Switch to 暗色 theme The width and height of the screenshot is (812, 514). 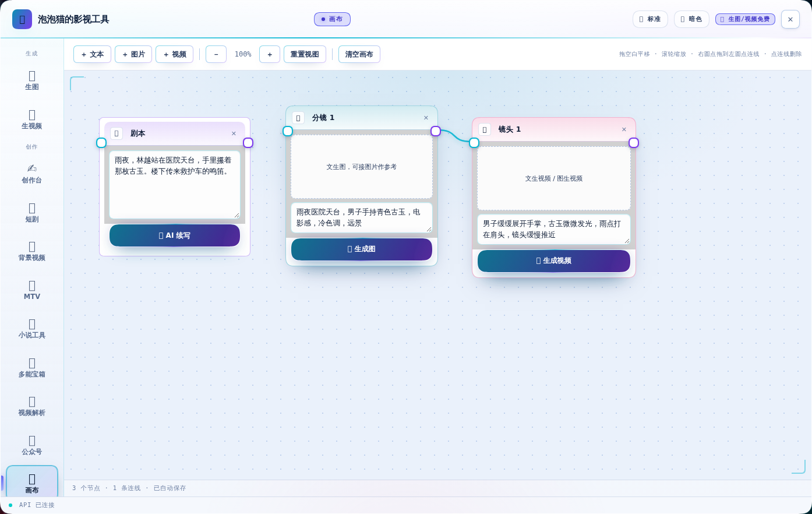pos(691,19)
